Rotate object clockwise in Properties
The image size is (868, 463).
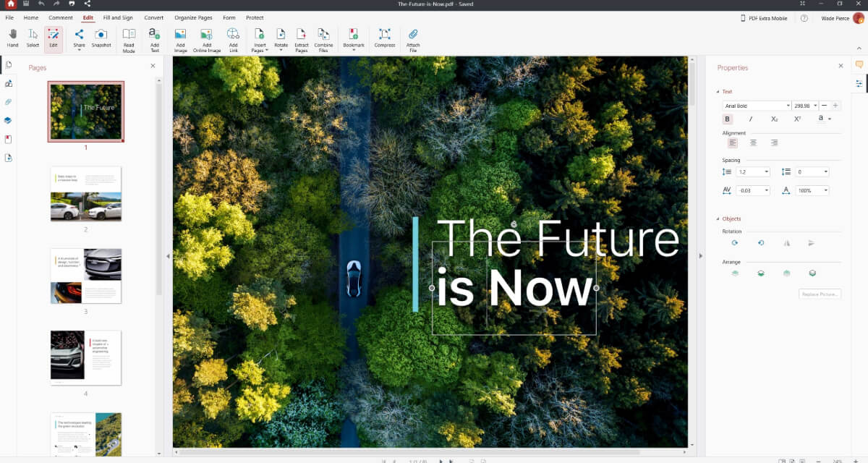click(735, 243)
